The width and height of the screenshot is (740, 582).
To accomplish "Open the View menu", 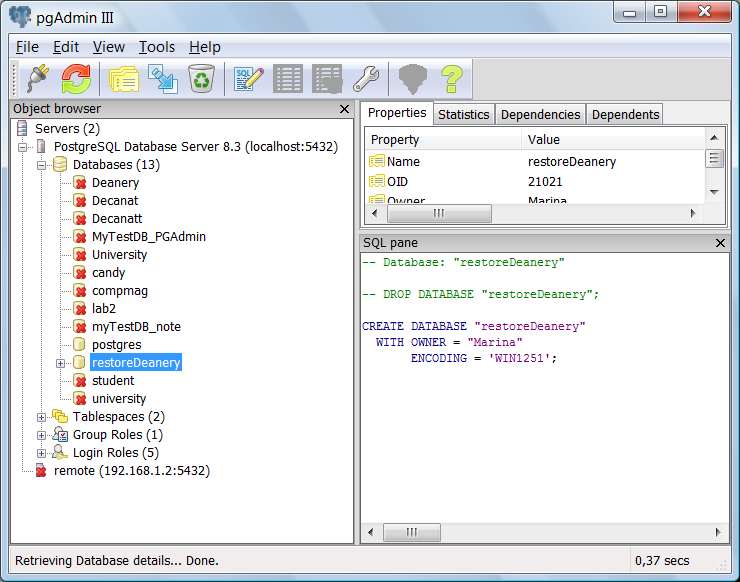I will pos(109,47).
